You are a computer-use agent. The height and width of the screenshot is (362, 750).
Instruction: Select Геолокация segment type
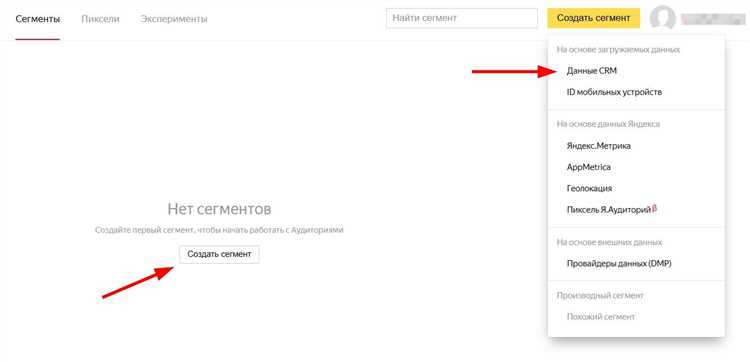click(589, 188)
